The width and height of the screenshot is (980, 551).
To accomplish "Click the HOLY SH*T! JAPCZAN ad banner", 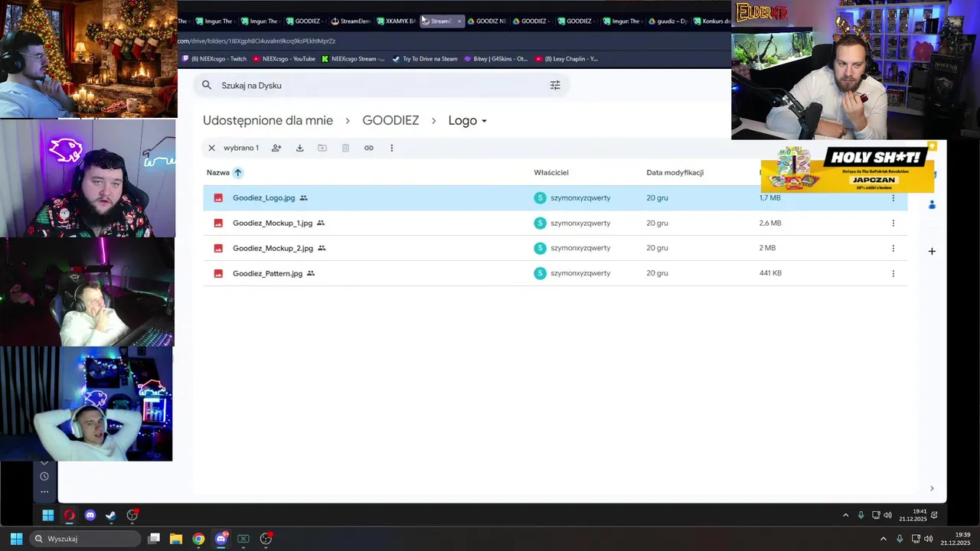I will tap(848, 169).
